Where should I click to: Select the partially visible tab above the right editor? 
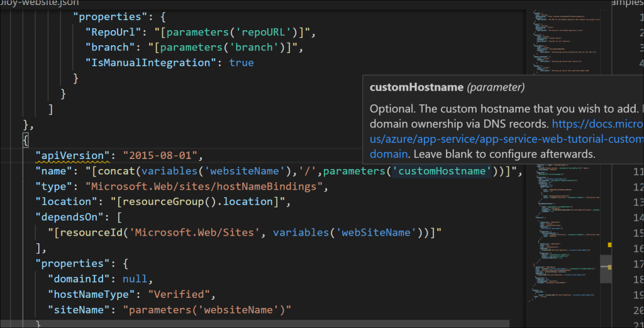click(x=629, y=3)
